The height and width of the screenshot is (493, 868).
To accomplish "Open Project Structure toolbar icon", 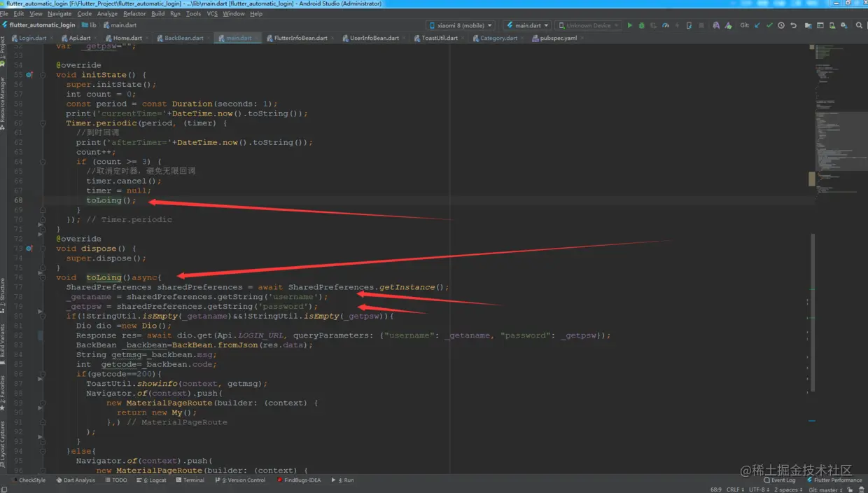I will pyautogui.click(x=808, y=25).
